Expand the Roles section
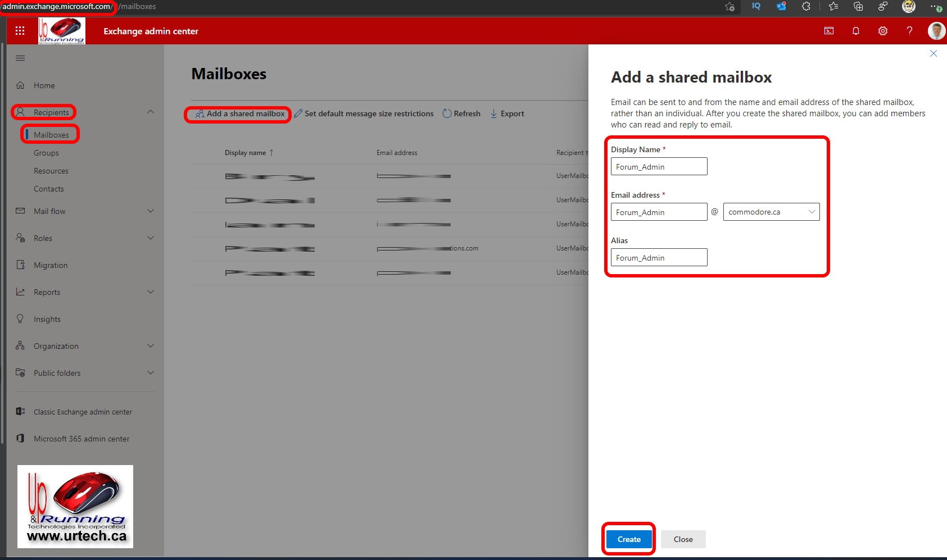 pyautogui.click(x=150, y=238)
